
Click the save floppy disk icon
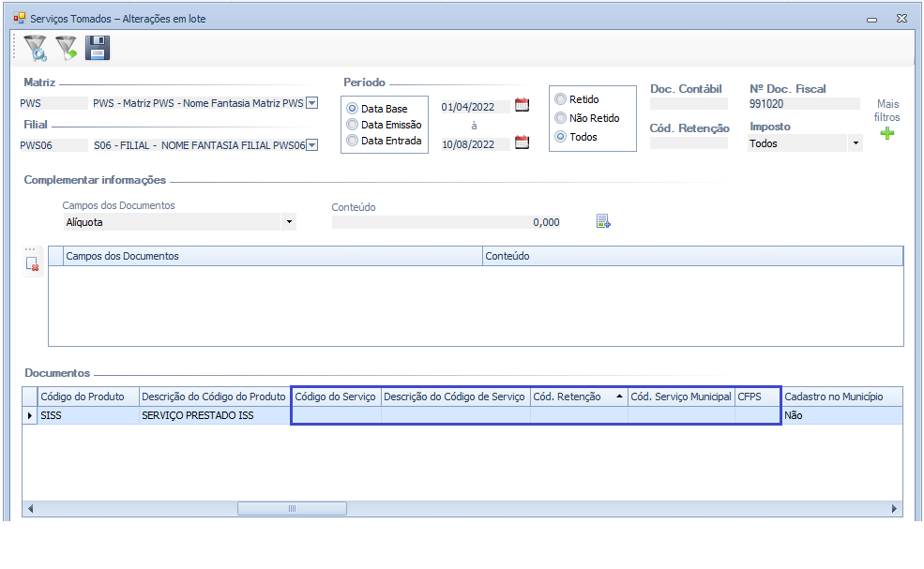point(98,48)
